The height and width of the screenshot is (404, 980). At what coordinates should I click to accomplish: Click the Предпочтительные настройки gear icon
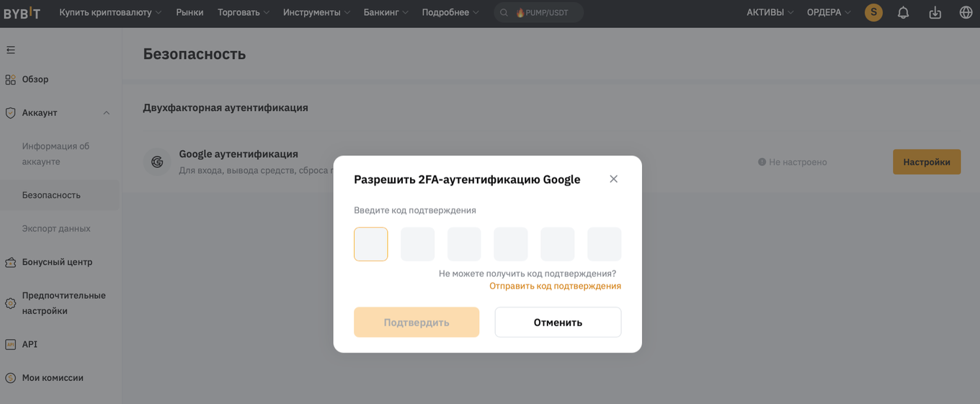(x=10, y=303)
